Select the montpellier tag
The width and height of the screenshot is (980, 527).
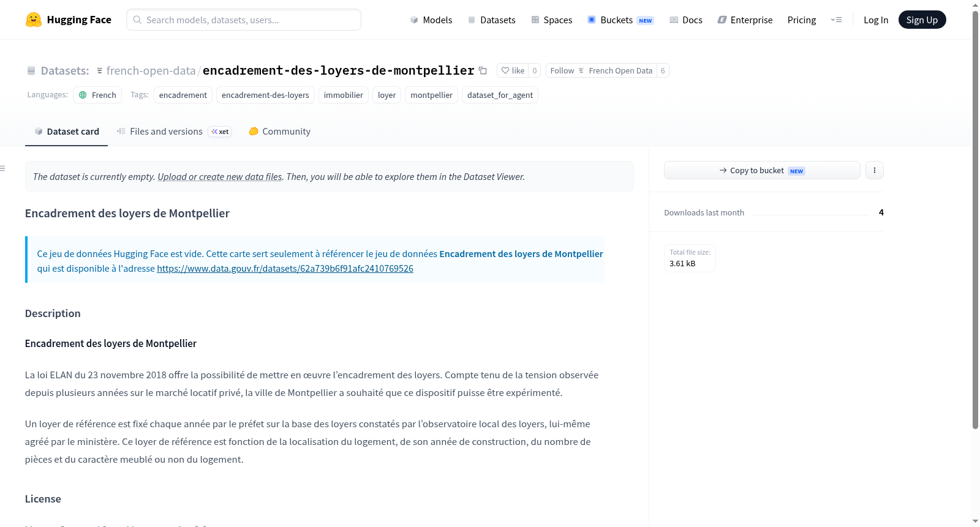tap(431, 95)
